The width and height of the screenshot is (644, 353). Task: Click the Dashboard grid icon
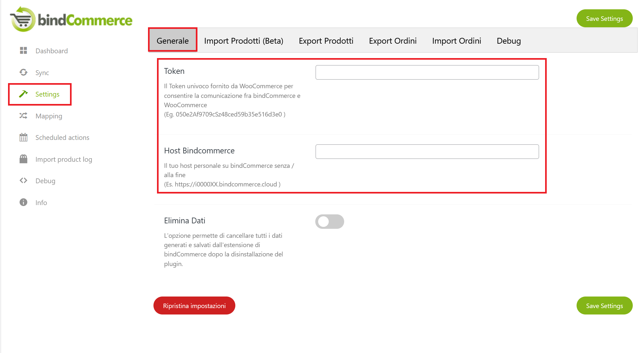tap(23, 51)
